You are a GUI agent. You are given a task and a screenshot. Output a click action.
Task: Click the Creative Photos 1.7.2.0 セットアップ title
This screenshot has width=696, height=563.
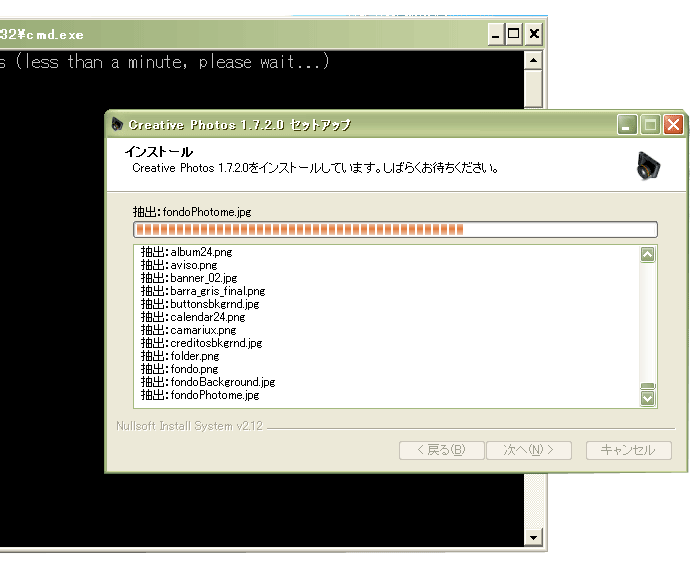pyautogui.click(x=240, y=125)
